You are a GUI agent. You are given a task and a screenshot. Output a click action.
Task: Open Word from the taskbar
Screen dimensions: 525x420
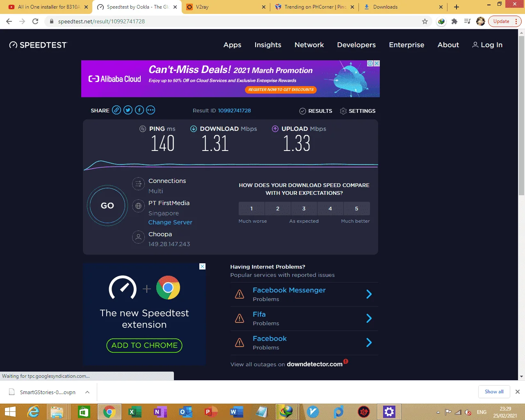tap(237, 412)
